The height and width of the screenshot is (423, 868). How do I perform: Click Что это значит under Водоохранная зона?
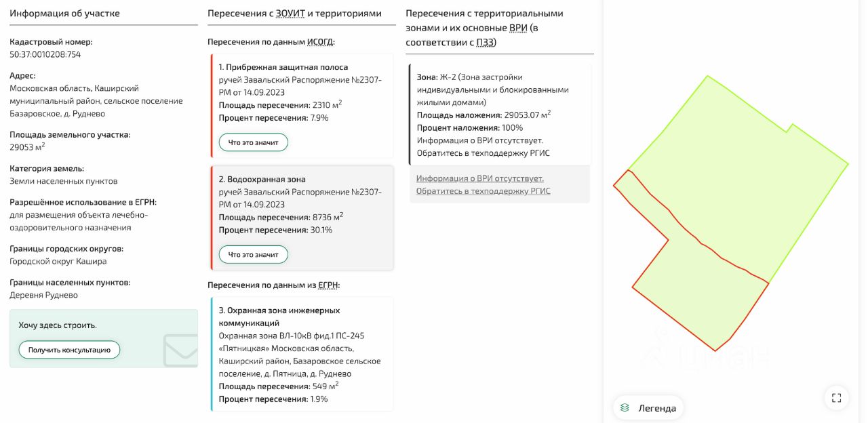coord(253,254)
